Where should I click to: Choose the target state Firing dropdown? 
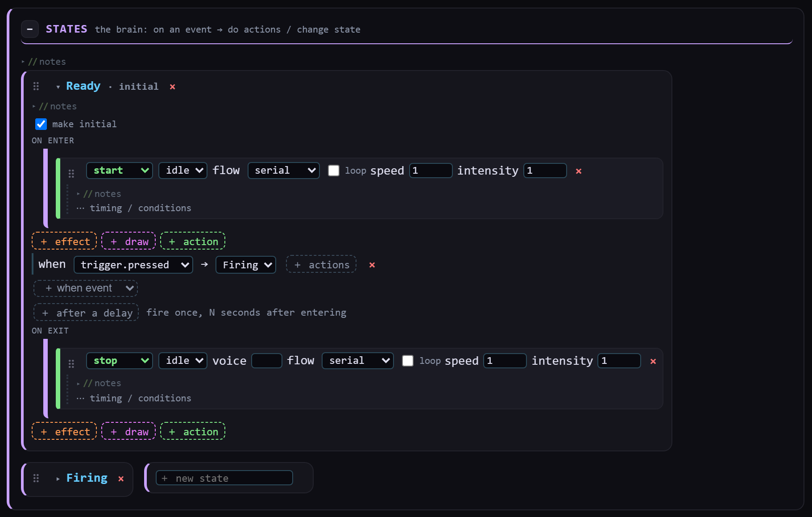(246, 265)
